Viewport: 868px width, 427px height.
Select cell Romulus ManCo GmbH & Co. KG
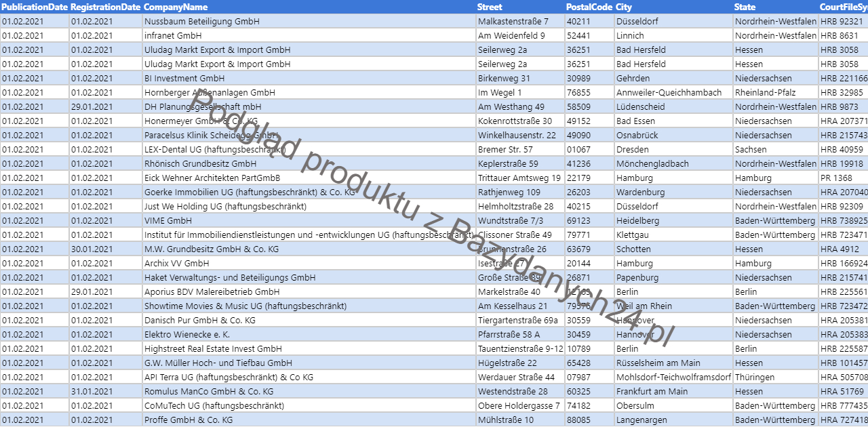[309, 391]
